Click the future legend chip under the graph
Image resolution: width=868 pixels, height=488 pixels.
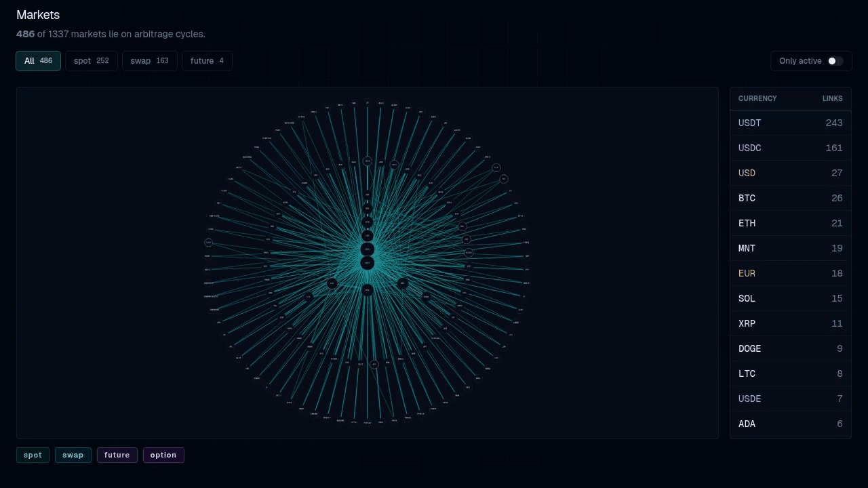click(117, 455)
